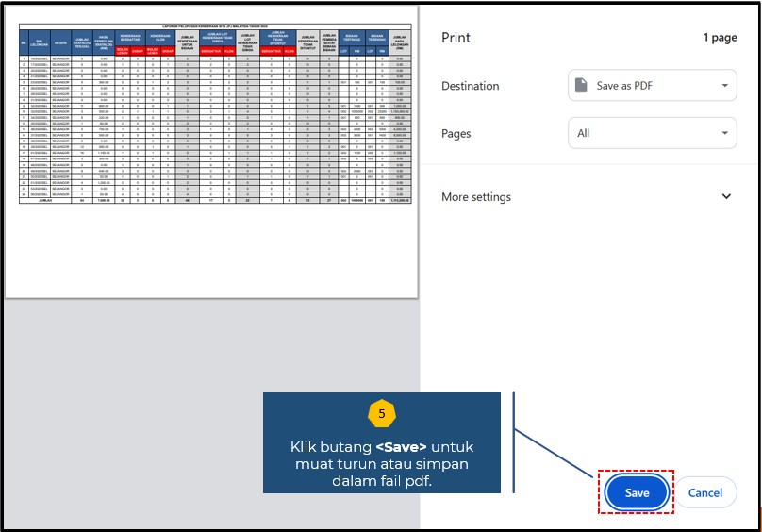The height and width of the screenshot is (532, 762).
Task: Click the blue Save button
Action: [x=637, y=492]
